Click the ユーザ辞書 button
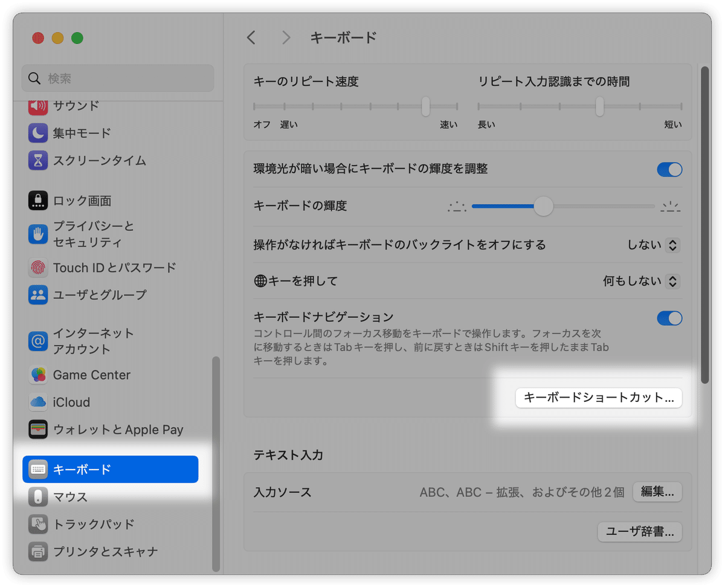Viewport: 725px width, 588px height. point(639,532)
